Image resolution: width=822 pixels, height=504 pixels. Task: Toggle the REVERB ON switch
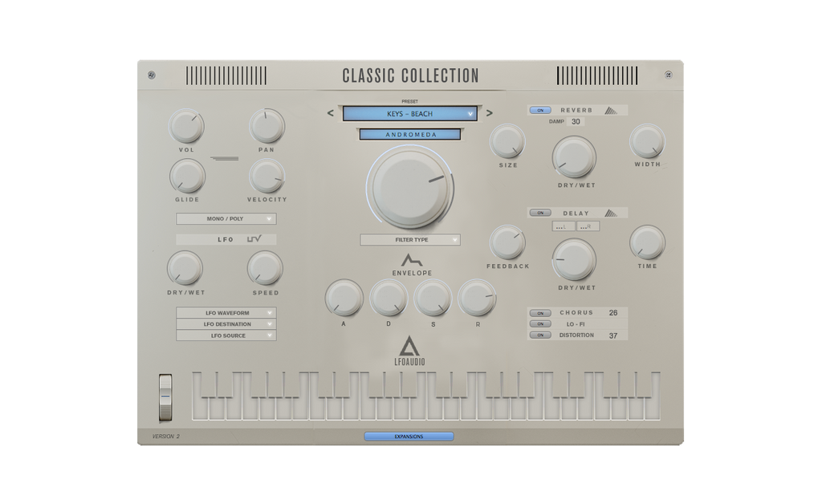(x=540, y=111)
